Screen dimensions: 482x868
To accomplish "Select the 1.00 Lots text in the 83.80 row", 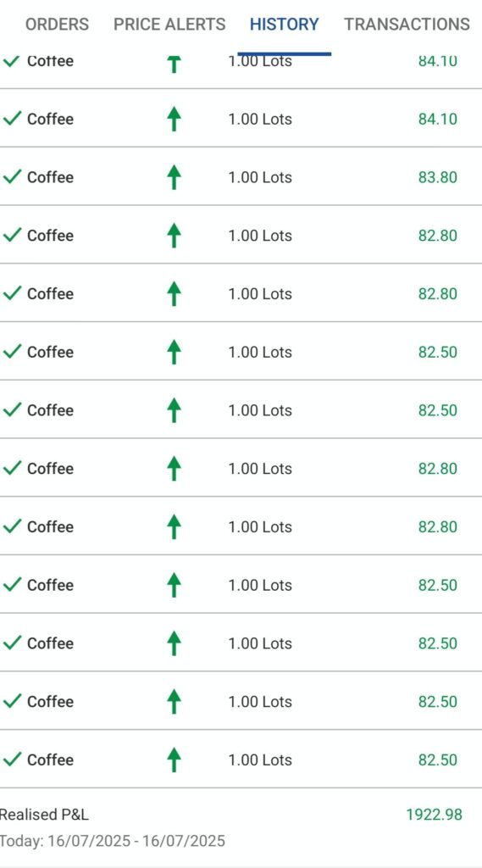I will [260, 177].
